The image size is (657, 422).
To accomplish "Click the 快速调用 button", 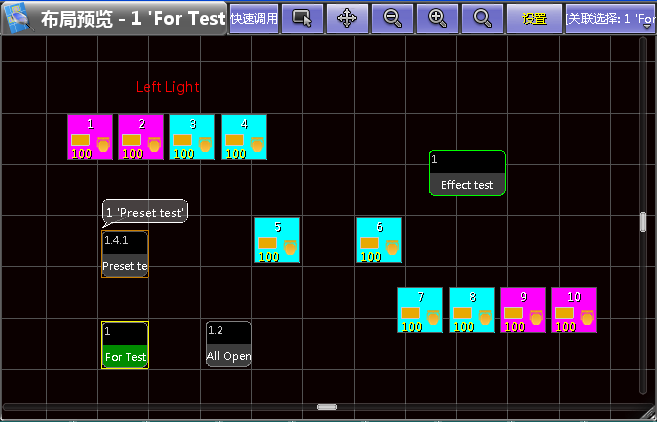I will point(254,18).
